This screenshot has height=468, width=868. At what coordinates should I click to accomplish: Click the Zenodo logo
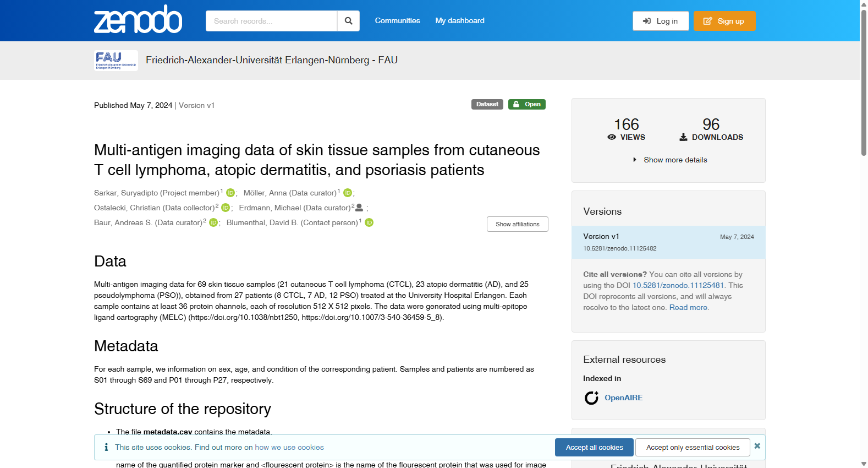pyautogui.click(x=138, y=20)
